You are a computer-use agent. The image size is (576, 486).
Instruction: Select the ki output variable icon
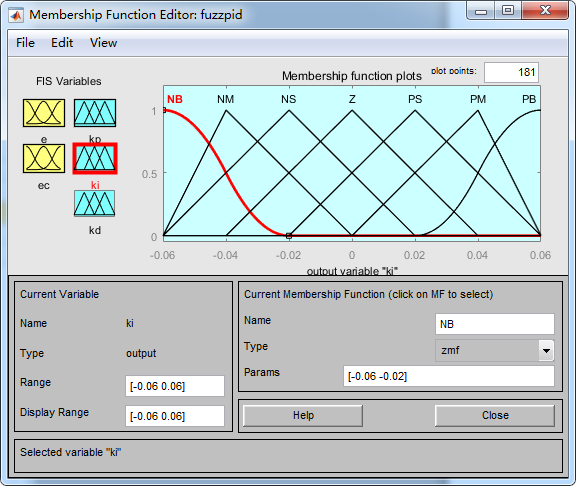pos(95,158)
